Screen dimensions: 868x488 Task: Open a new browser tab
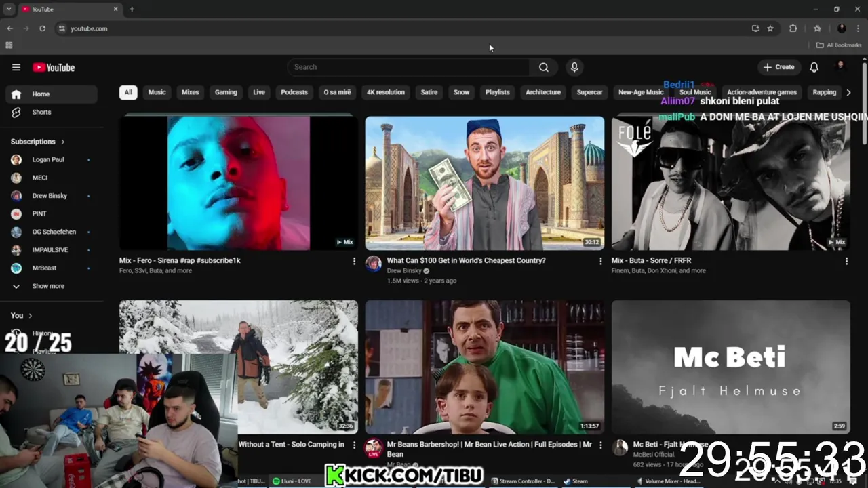pyautogui.click(x=132, y=9)
